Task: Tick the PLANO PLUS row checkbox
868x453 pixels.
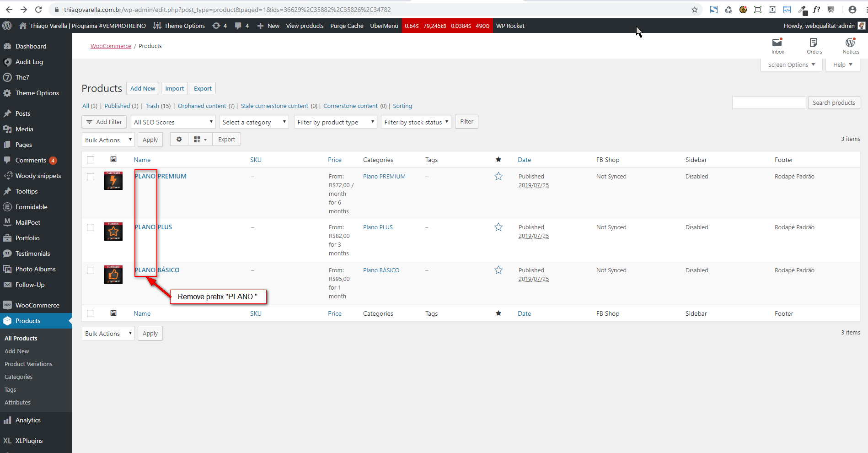Action: click(91, 227)
